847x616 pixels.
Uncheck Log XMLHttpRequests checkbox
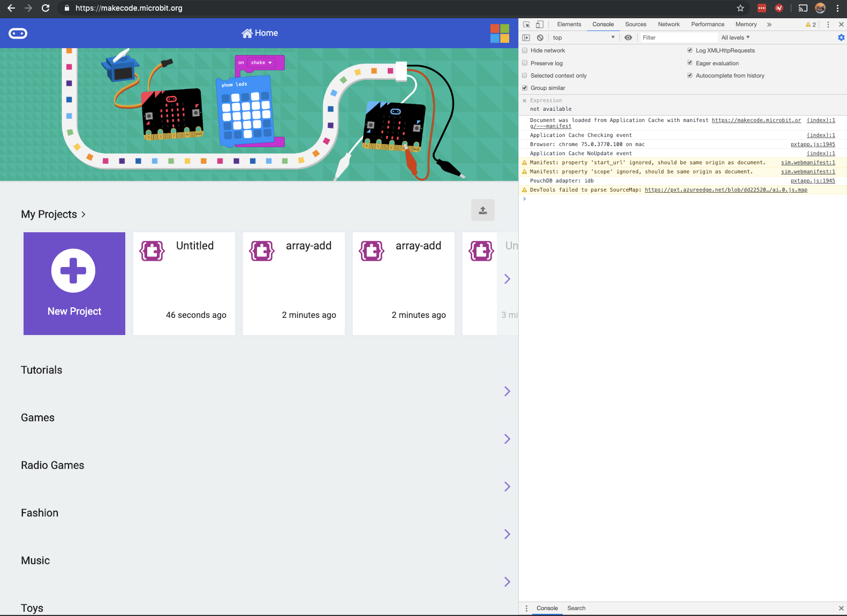[x=690, y=50]
